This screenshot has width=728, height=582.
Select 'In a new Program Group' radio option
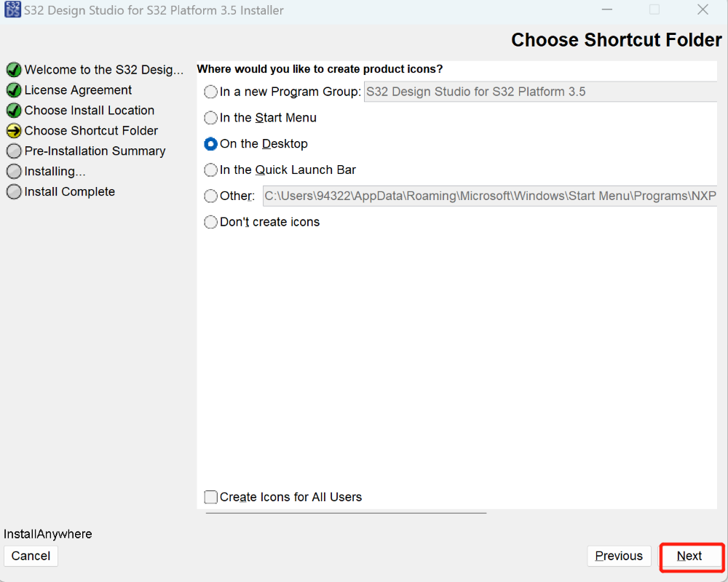[x=211, y=92]
